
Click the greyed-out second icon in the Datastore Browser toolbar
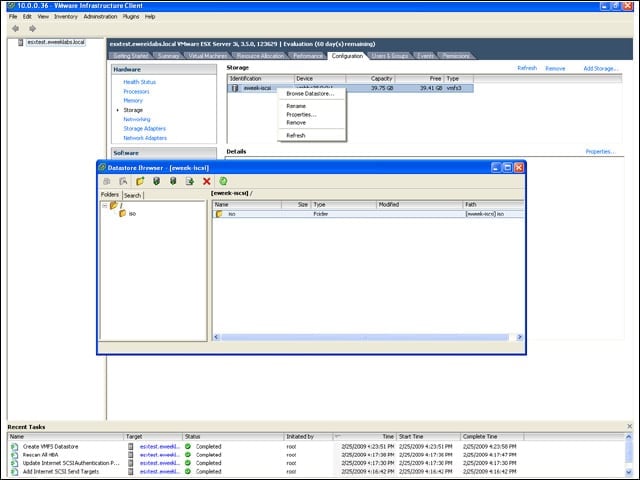(123, 181)
